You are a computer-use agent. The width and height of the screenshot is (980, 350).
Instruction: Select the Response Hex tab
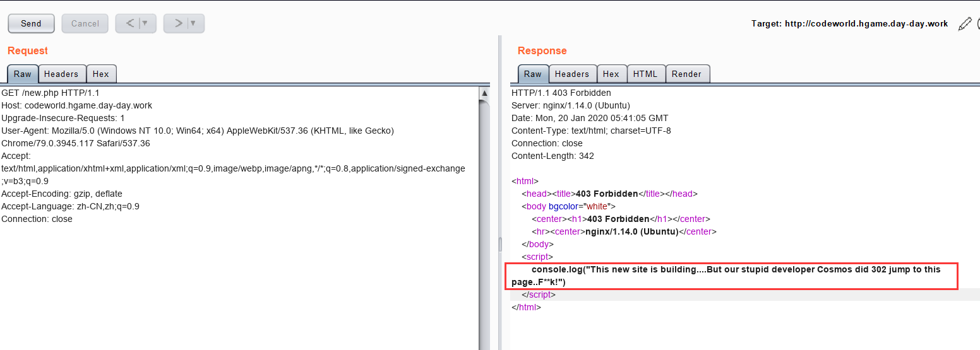[611, 74]
